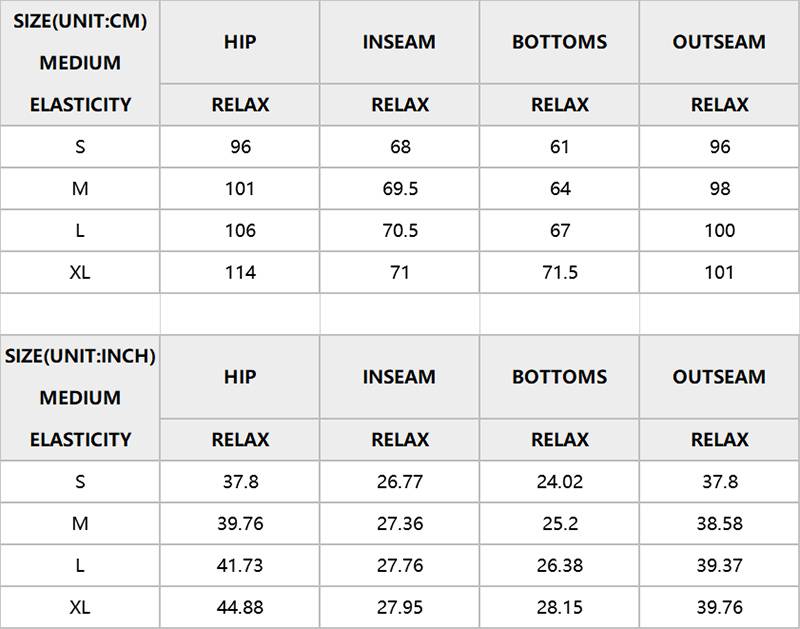
Task: Click the HIP header in the CM table
Action: (x=240, y=42)
